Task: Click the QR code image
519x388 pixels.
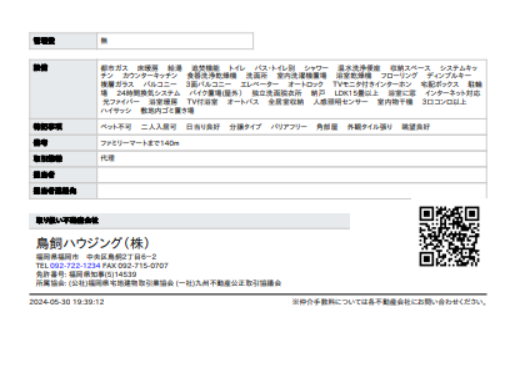Action: [449, 236]
